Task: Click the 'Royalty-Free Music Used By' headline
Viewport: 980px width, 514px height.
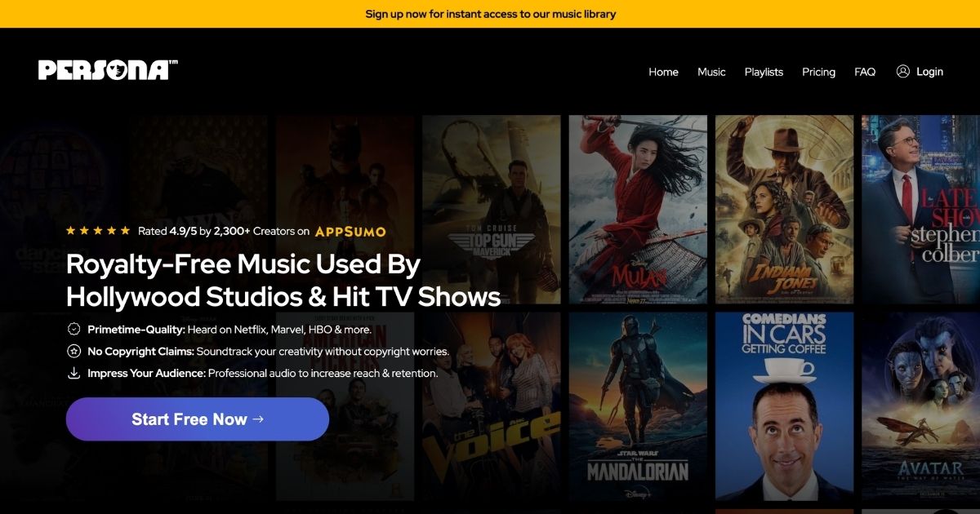Action: [243, 264]
